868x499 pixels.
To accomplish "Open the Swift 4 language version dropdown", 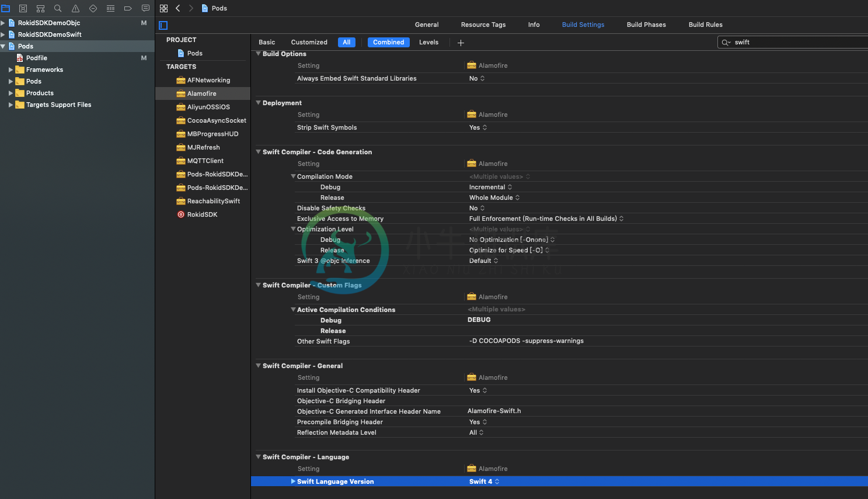I will pos(484,481).
